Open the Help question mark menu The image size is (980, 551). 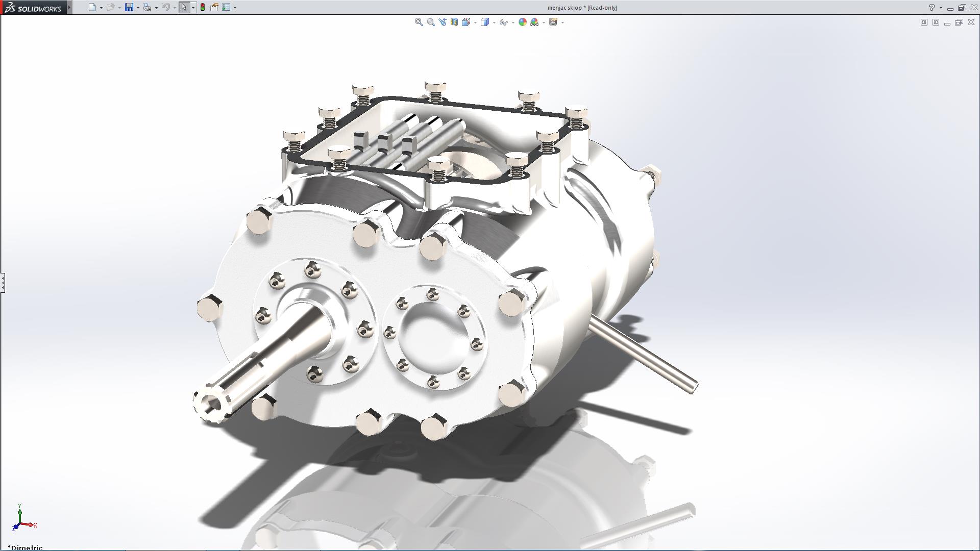click(932, 8)
